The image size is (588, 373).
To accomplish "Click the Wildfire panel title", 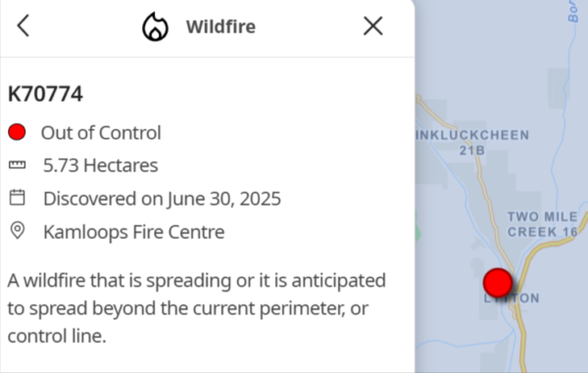I will click(x=220, y=26).
